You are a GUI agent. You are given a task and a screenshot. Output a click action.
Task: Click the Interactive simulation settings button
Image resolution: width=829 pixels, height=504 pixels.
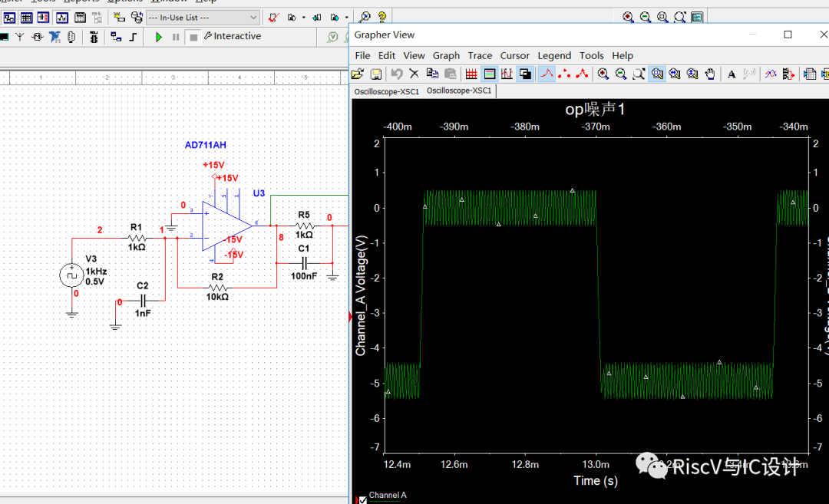(x=232, y=37)
